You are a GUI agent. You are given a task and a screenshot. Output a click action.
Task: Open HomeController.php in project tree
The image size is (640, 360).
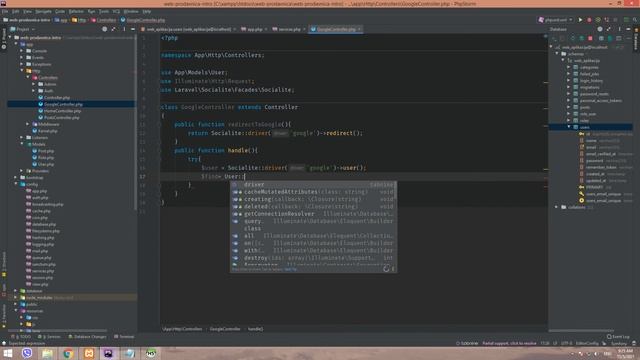(62, 111)
